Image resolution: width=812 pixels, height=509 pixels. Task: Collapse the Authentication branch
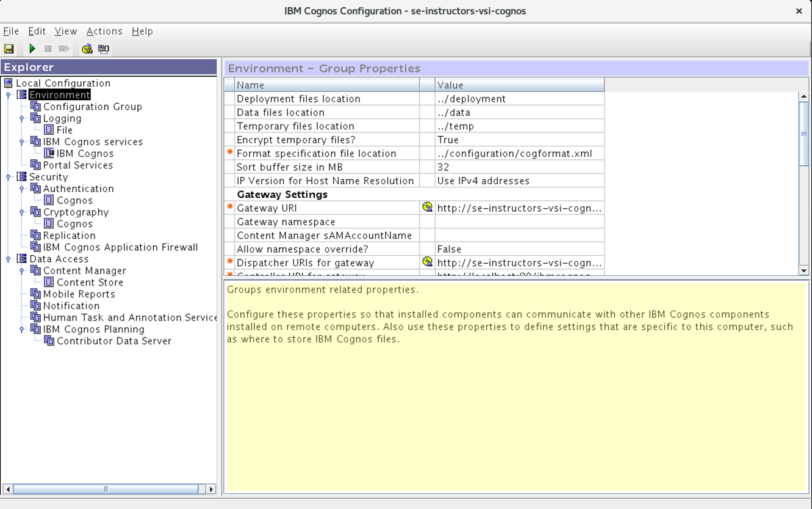(22, 189)
